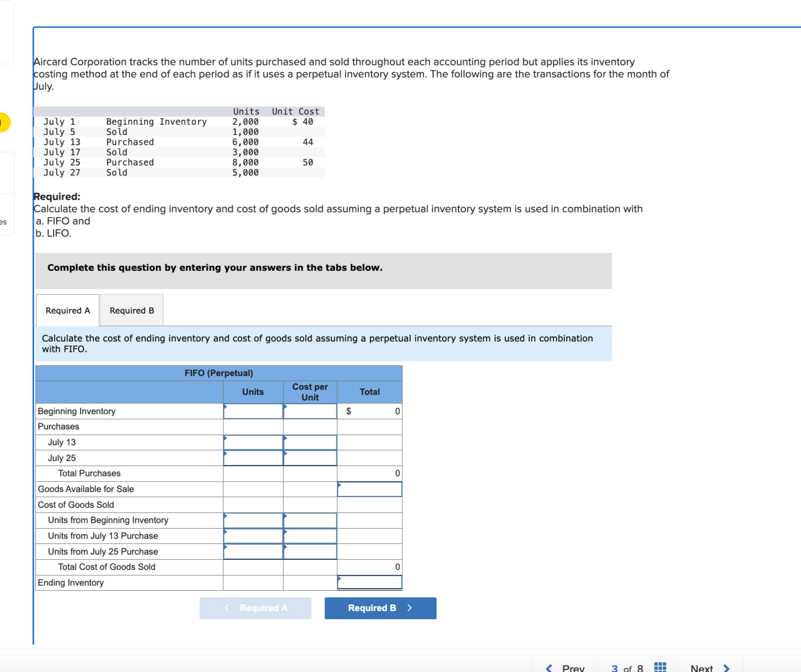Screen dimensions: 801x672
Task: Click the Next question link
Action: pos(701,668)
